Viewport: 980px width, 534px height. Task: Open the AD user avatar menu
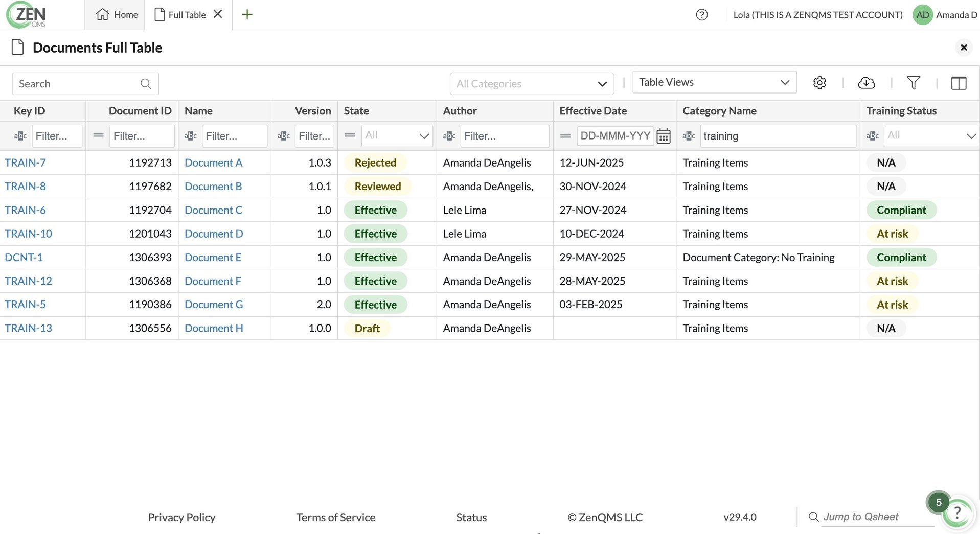pyautogui.click(x=922, y=15)
